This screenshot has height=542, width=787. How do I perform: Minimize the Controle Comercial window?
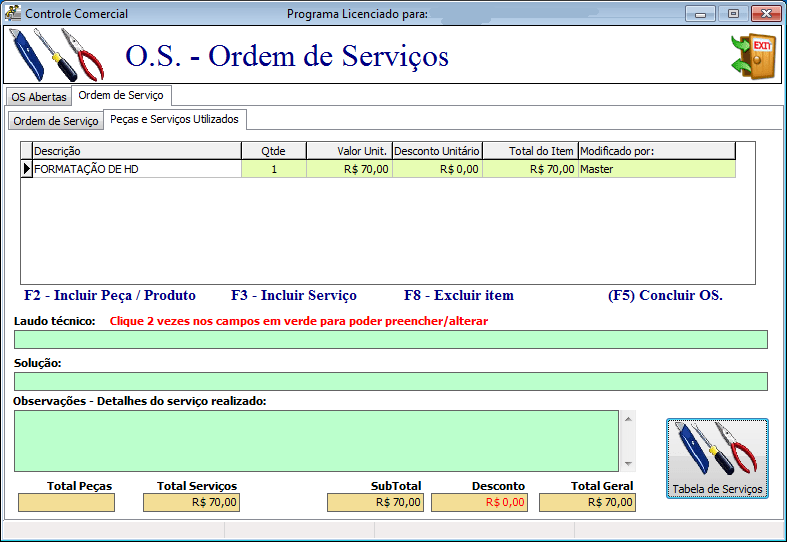(701, 14)
